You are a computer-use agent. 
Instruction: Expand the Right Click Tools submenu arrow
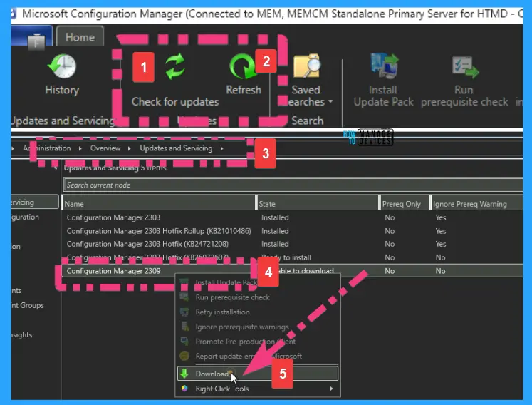click(331, 389)
